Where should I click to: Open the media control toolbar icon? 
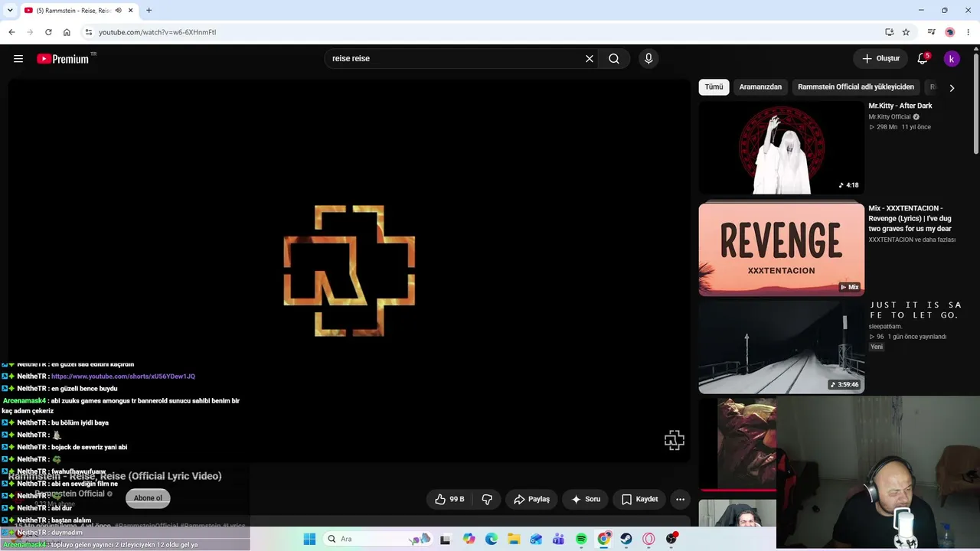click(931, 32)
